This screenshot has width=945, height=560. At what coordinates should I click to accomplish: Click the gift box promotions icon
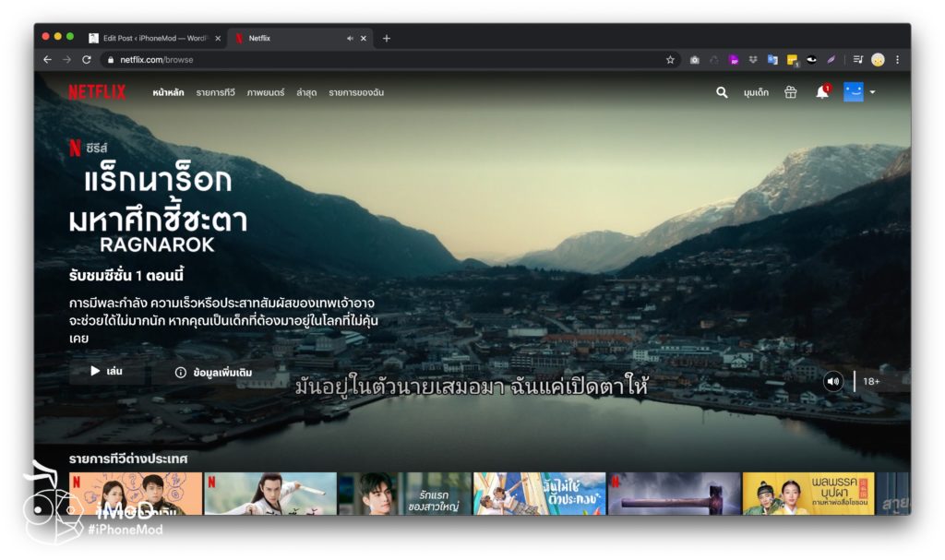point(790,92)
